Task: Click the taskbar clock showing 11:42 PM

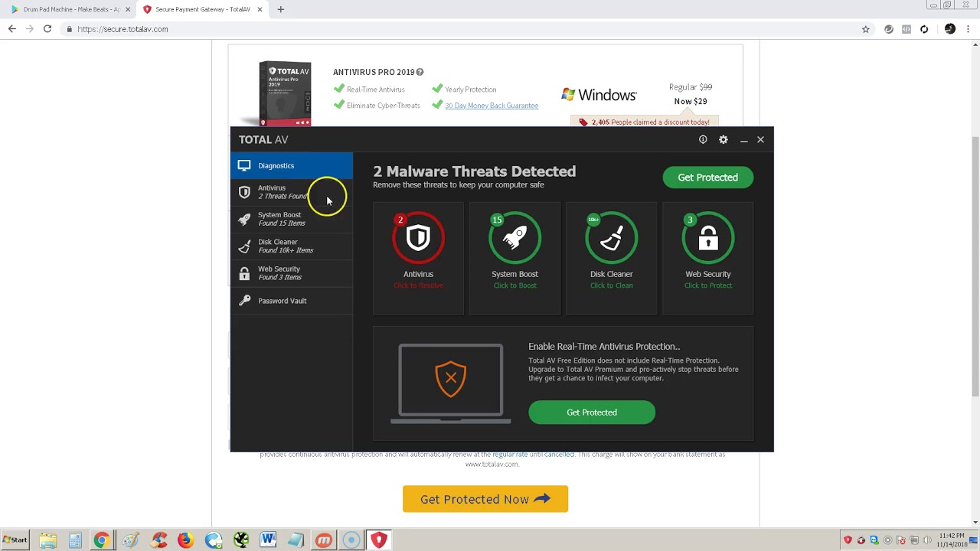Action: (x=951, y=540)
